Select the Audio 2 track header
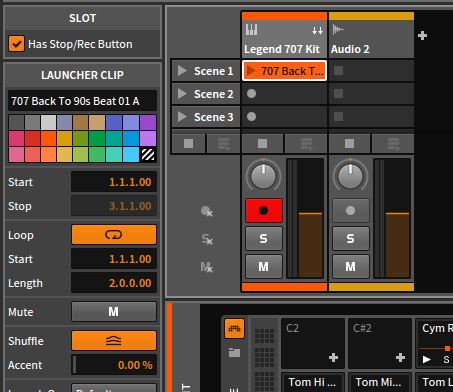453x392 pixels. tap(371, 39)
